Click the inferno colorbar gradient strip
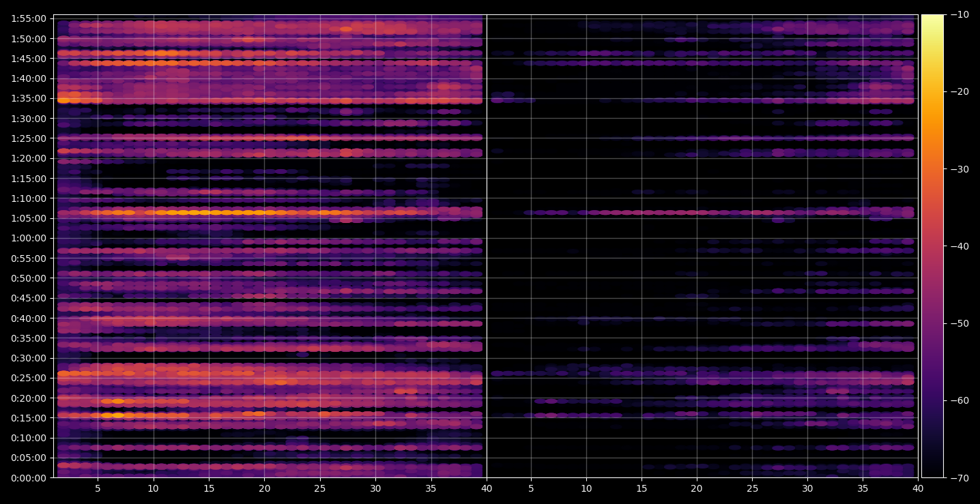Screen dimensions: 980x504 tap(932, 246)
